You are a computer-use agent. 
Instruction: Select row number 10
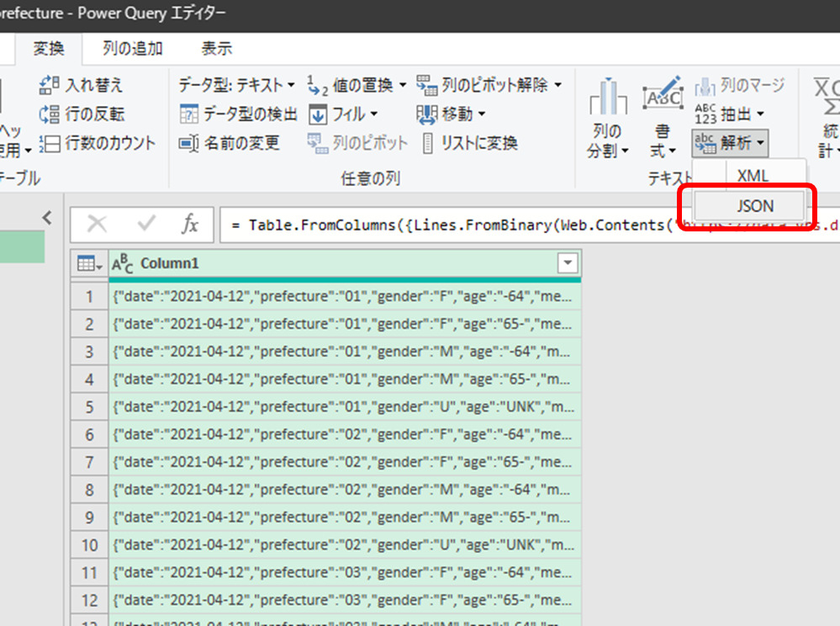[89, 545]
